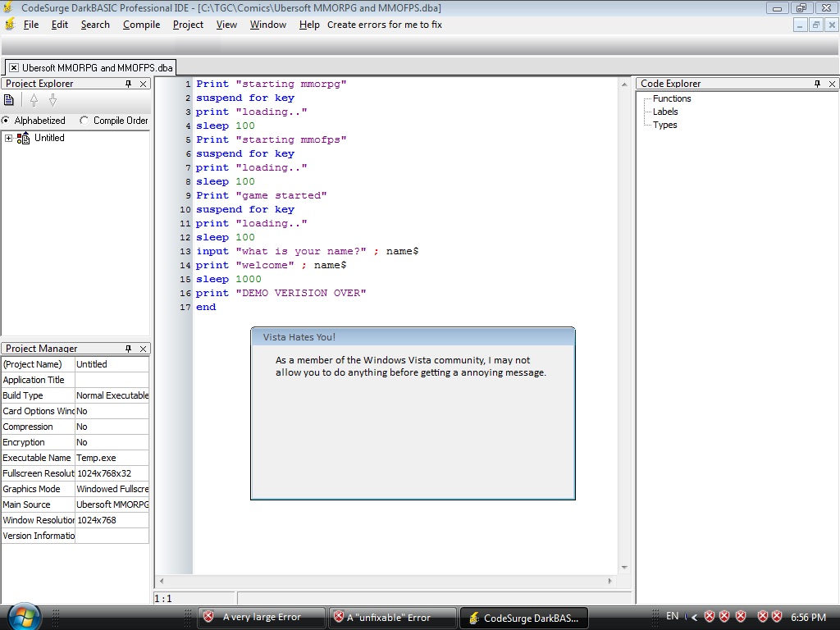This screenshot has width=840, height=630.
Task: Switch to 'A very large Error' taskbar button
Action: click(262, 617)
